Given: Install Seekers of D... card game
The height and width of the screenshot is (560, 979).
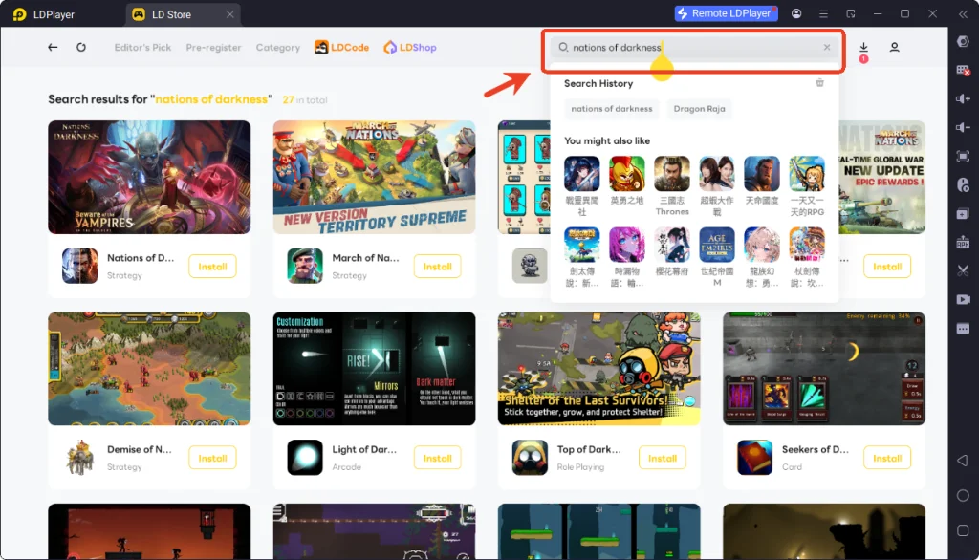Looking at the screenshot, I should click(x=886, y=459).
